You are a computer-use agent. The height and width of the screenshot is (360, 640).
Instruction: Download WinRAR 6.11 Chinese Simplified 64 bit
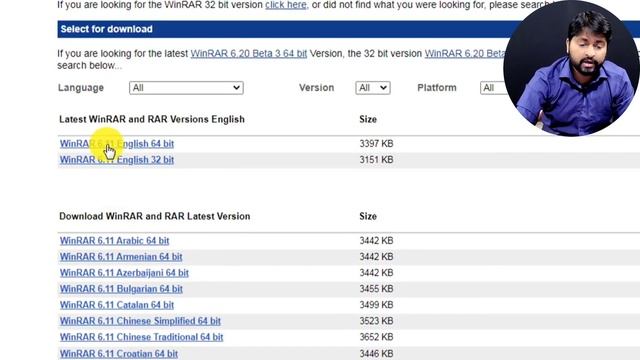pos(140,321)
